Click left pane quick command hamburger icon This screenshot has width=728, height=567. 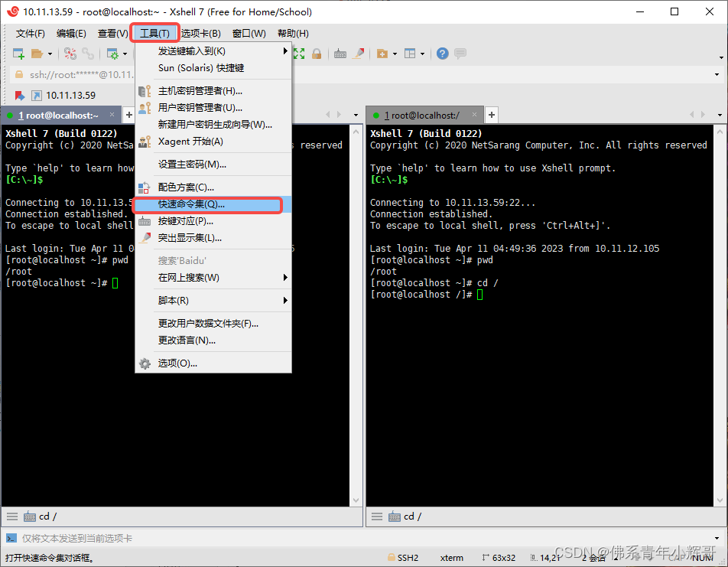pos(12,516)
